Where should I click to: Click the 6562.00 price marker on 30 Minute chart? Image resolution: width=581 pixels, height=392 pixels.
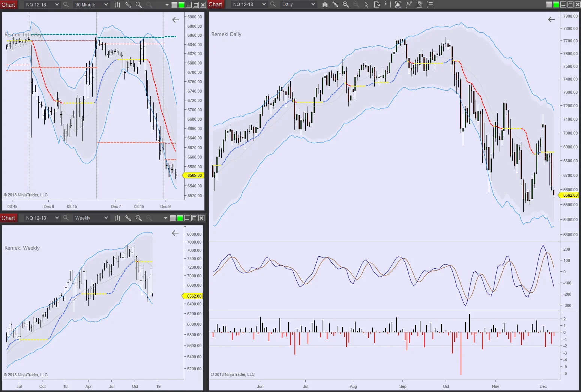click(x=194, y=175)
